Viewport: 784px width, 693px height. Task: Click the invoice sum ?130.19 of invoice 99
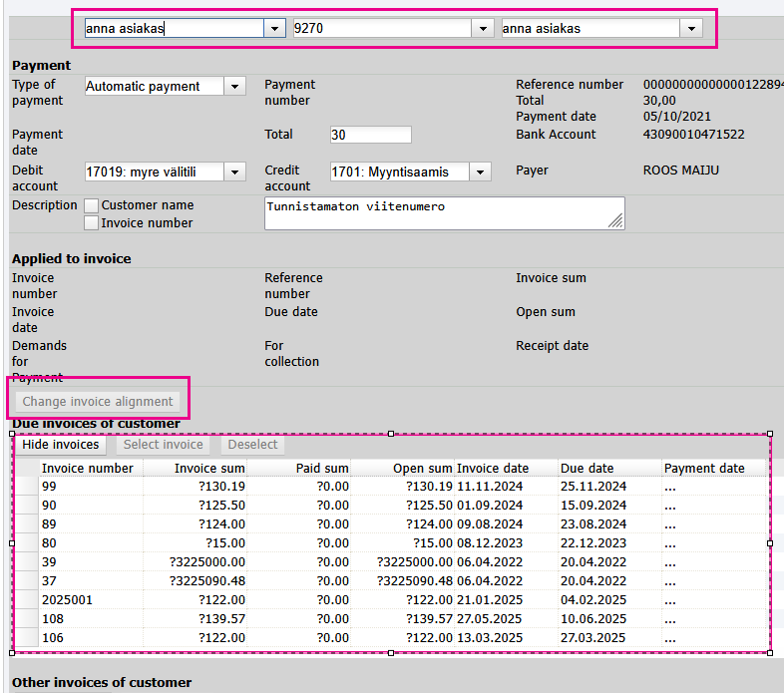(x=221, y=487)
